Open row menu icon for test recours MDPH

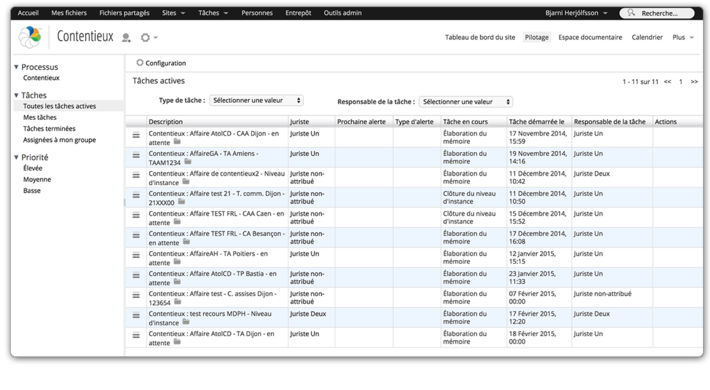(x=136, y=315)
